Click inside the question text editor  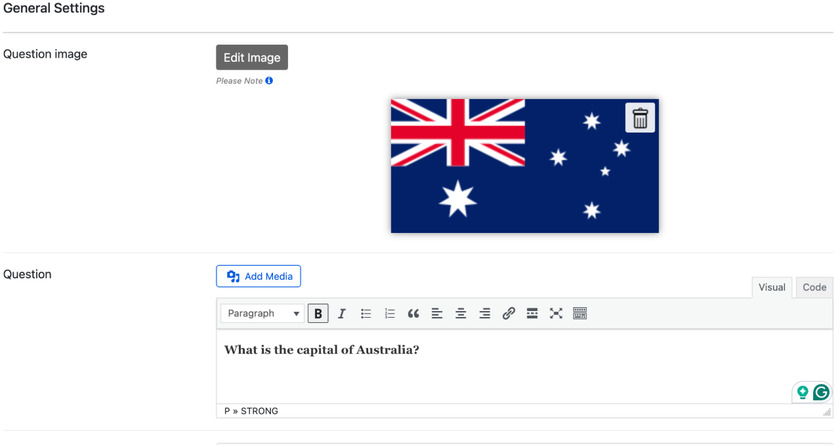click(524, 366)
